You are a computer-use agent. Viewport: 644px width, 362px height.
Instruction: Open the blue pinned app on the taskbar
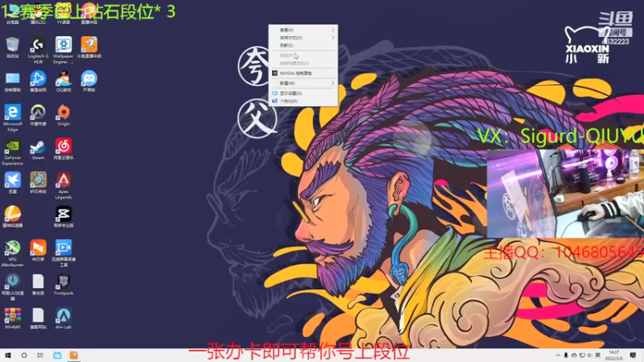[57, 356]
